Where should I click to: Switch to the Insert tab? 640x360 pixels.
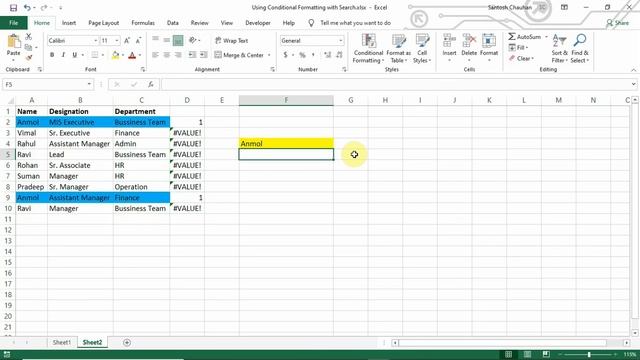pyautogui.click(x=69, y=23)
